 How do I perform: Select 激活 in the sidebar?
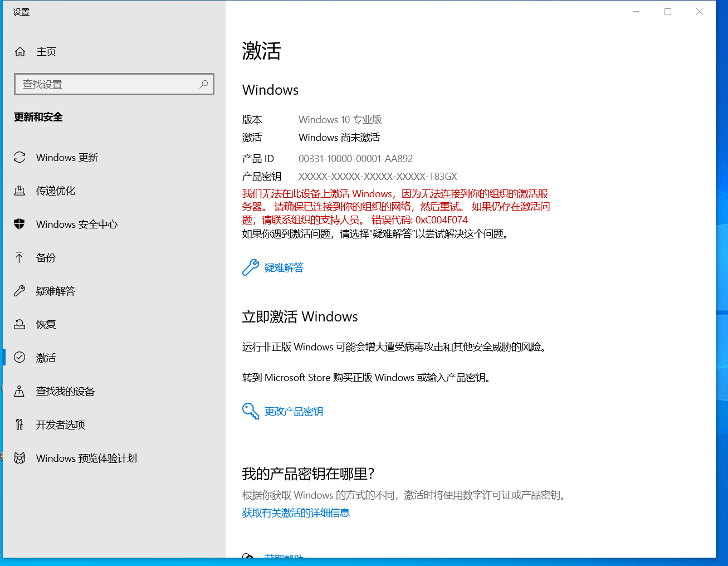pos(114,358)
